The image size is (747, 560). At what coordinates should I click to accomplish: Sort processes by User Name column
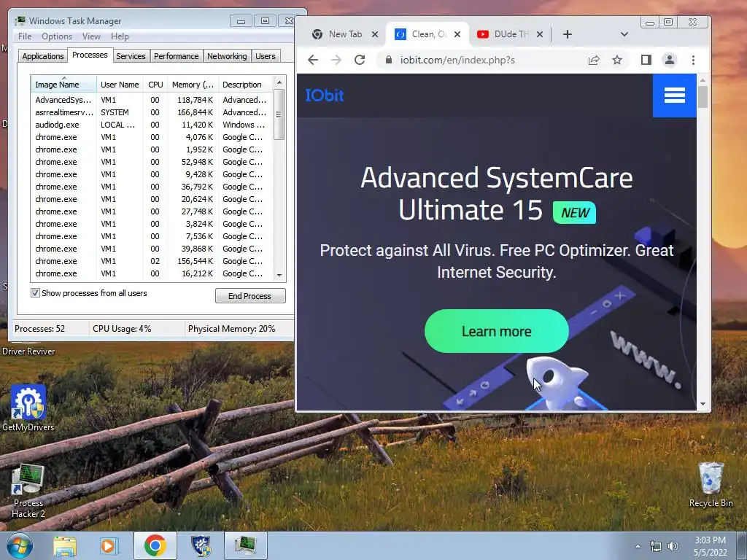[120, 85]
